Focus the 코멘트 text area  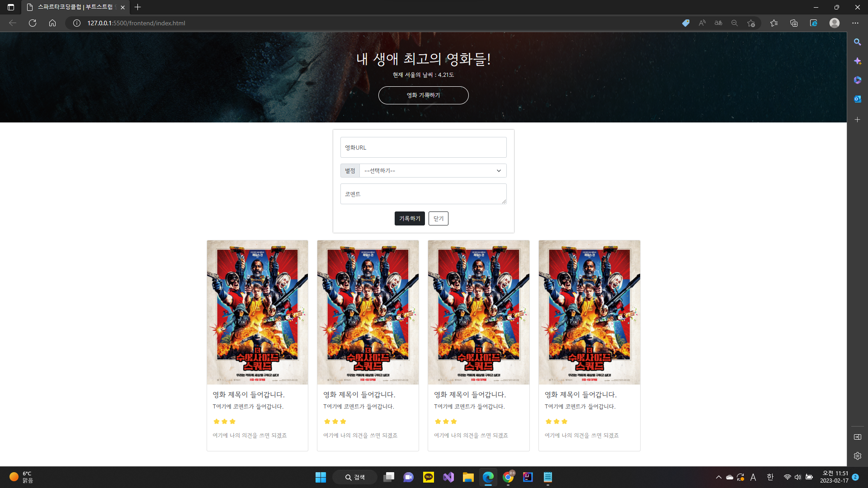coord(423,194)
